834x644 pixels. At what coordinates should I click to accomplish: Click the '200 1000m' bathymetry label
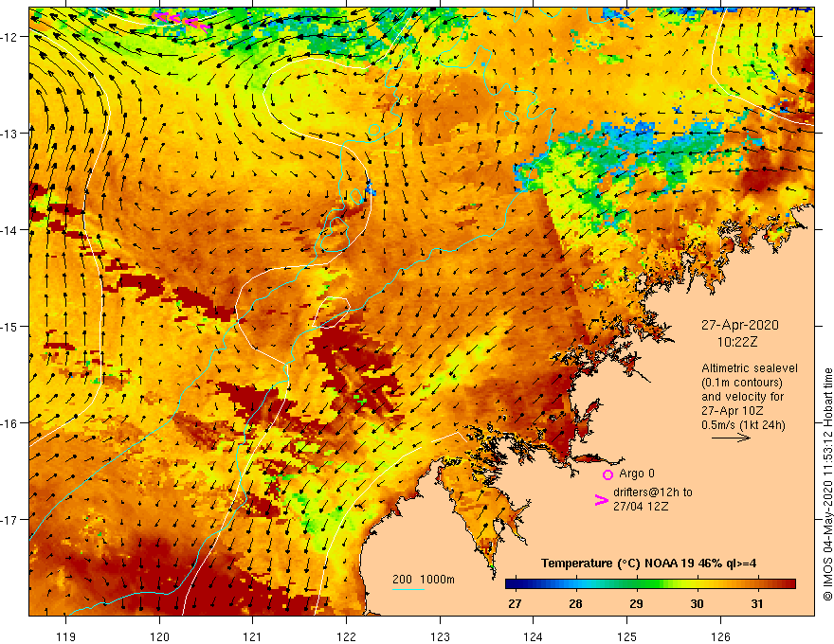tap(424, 580)
